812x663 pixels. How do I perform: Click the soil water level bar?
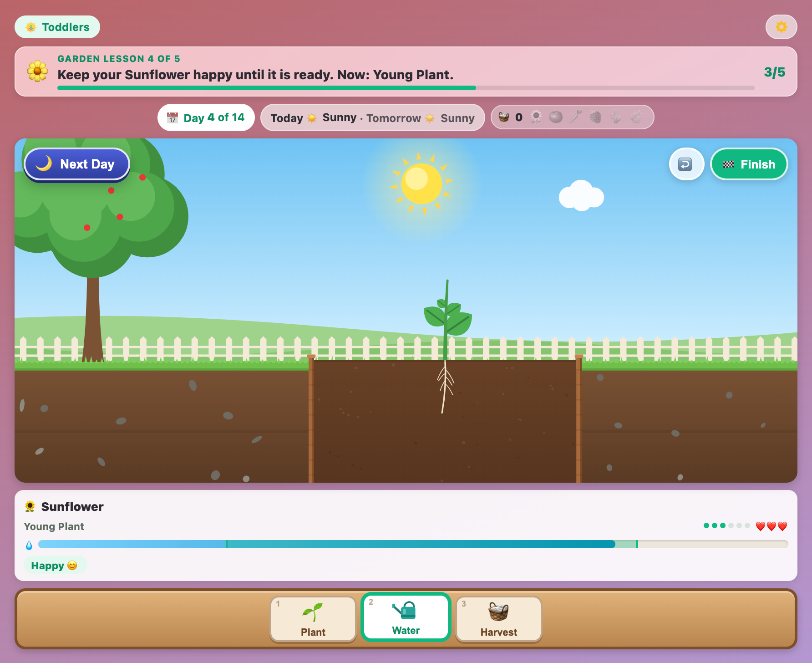(413, 544)
